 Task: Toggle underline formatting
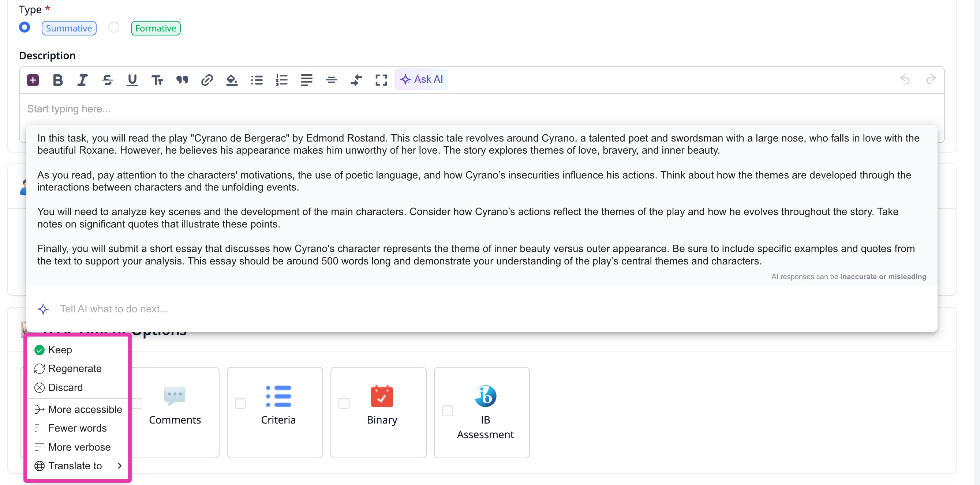[x=132, y=79]
